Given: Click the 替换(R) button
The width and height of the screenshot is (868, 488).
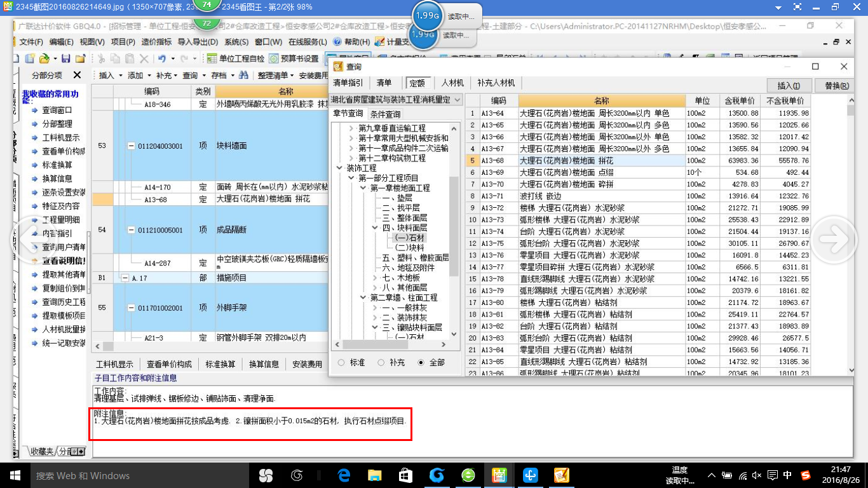Looking at the screenshot, I should tap(837, 85).
